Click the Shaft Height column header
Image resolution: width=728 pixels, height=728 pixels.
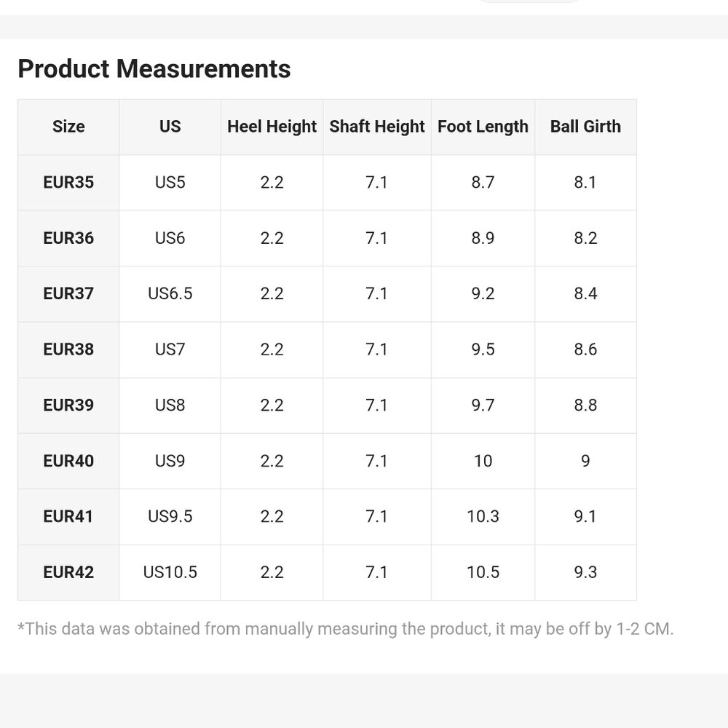click(377, 127)
